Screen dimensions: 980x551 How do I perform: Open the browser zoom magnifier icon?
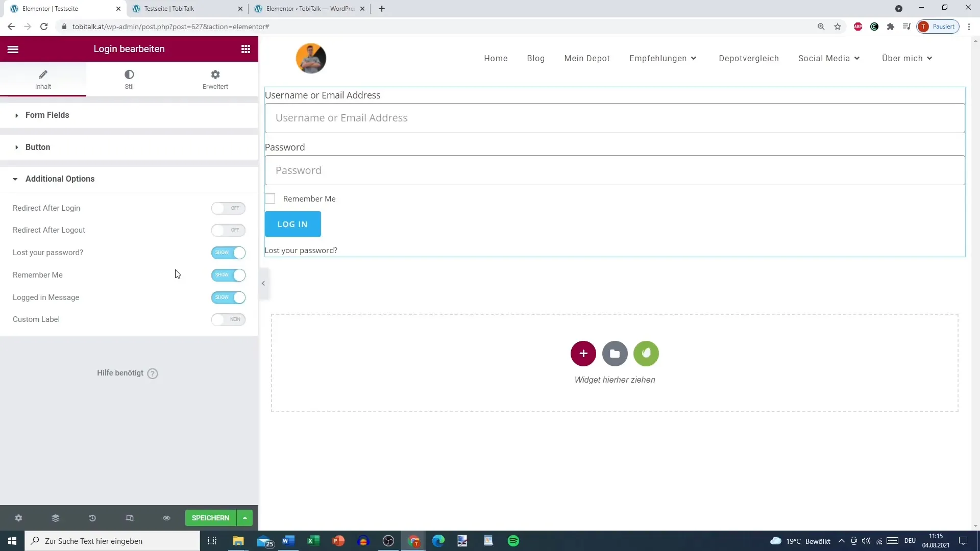(x=821, y=27)
